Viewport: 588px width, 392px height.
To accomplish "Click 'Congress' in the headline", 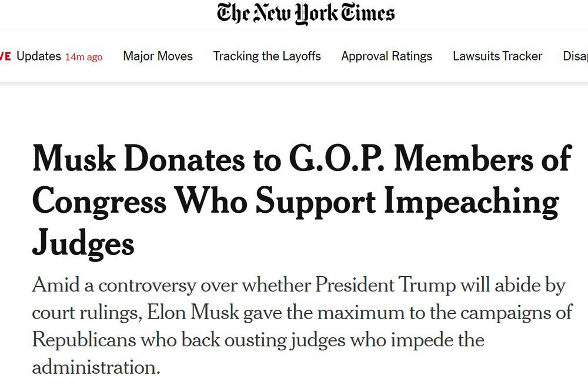I will (99, 202).
